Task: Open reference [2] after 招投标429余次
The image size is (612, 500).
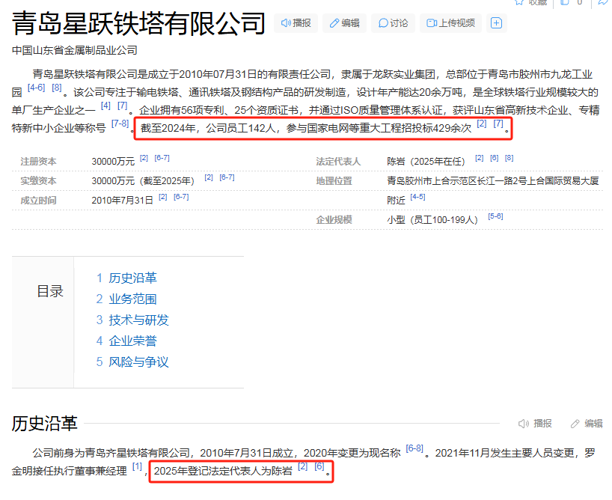Action: [482, 124]
